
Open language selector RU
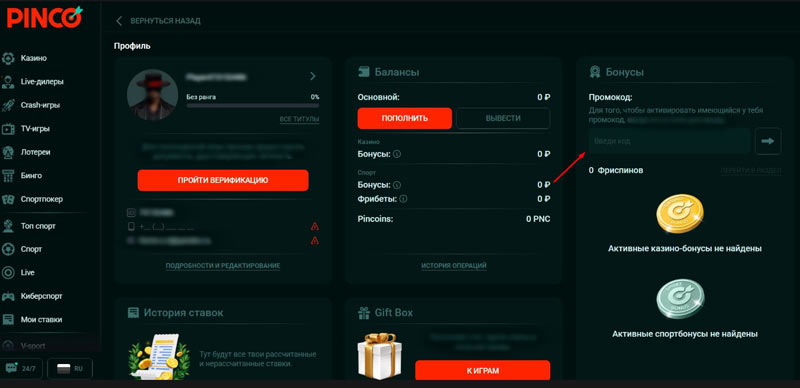[70, 369]
